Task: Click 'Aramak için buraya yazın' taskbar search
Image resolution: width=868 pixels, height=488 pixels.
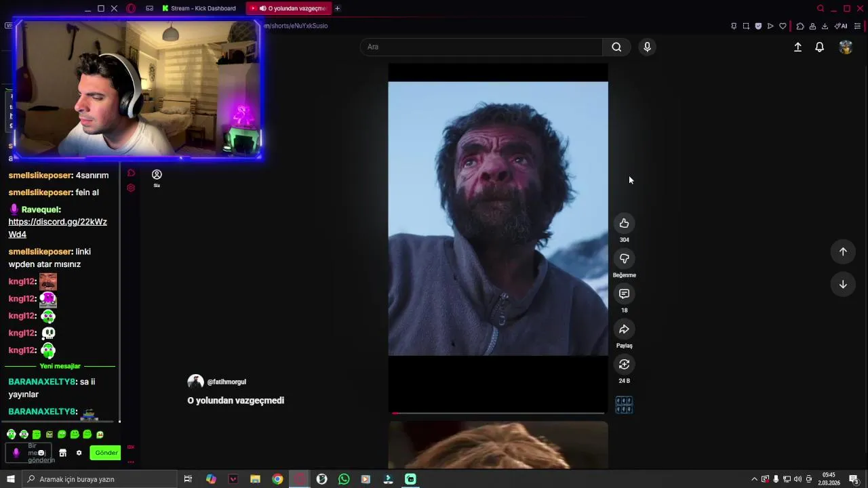Action: pos(100,479)
